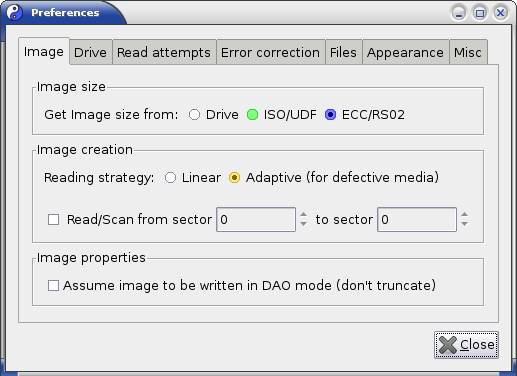This screenshot has width=517, height=376.
Task: Decrease the to sector value
Action: click(x=465, y=224)
